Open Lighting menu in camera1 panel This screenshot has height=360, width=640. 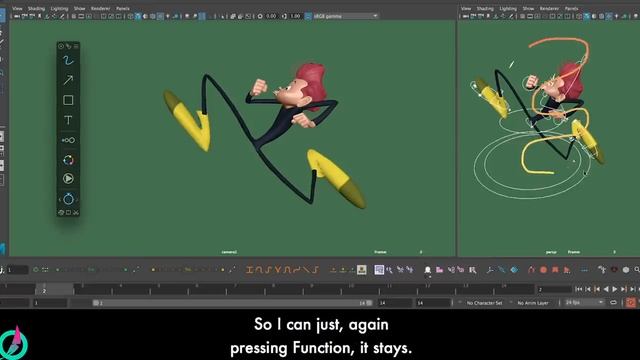coord(60,8)
